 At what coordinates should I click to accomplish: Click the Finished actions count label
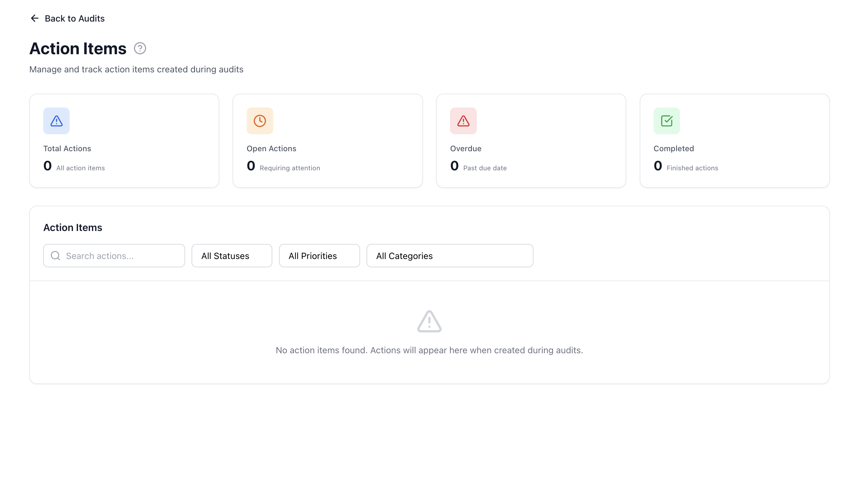tap(692, 168)
